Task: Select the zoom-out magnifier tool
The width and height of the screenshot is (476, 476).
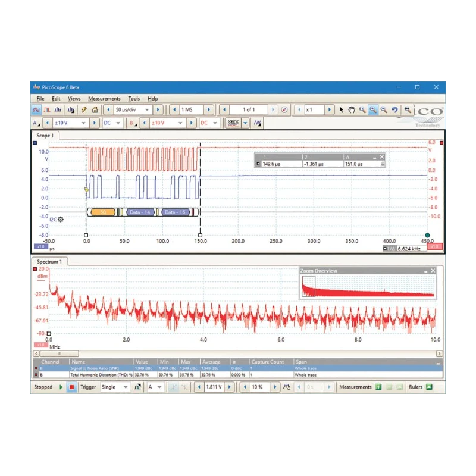Action: click(384, 110)
